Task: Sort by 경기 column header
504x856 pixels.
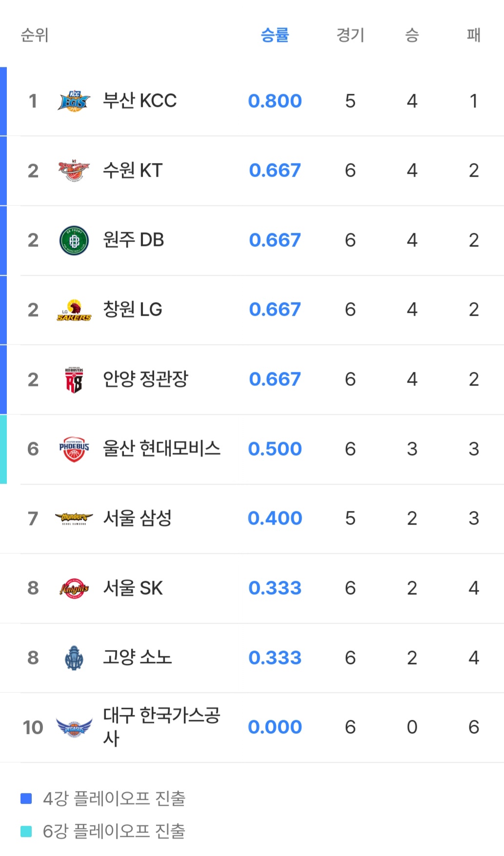Action: [x=350, y=35]
